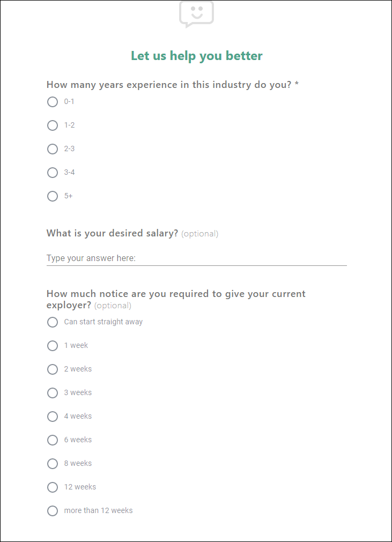The height and width of the screenshot is (542, 392).
Task: Click the notice period question label
Action: click(176, 299)
